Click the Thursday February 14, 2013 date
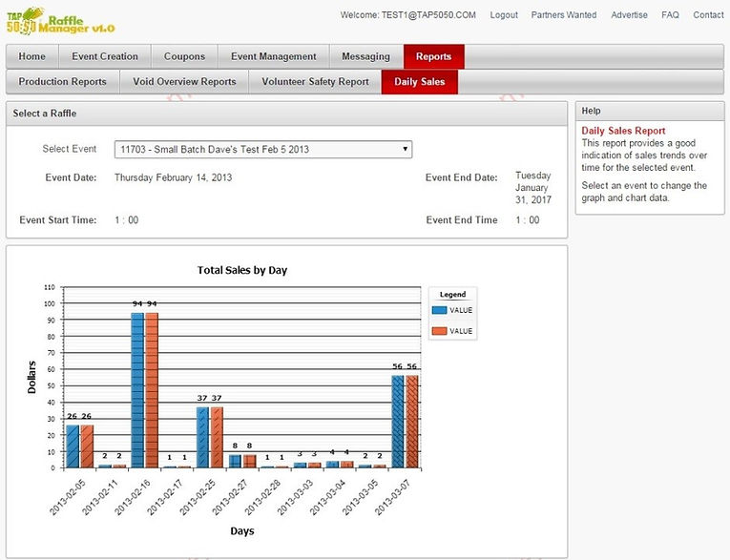Viewport: 730px width, 560px height. coord(173,177)
